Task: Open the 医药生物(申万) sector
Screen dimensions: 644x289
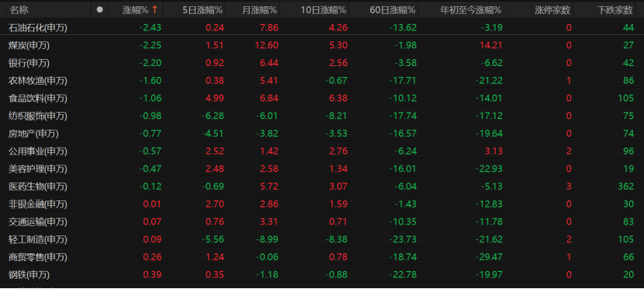Action: click(322, 186)
